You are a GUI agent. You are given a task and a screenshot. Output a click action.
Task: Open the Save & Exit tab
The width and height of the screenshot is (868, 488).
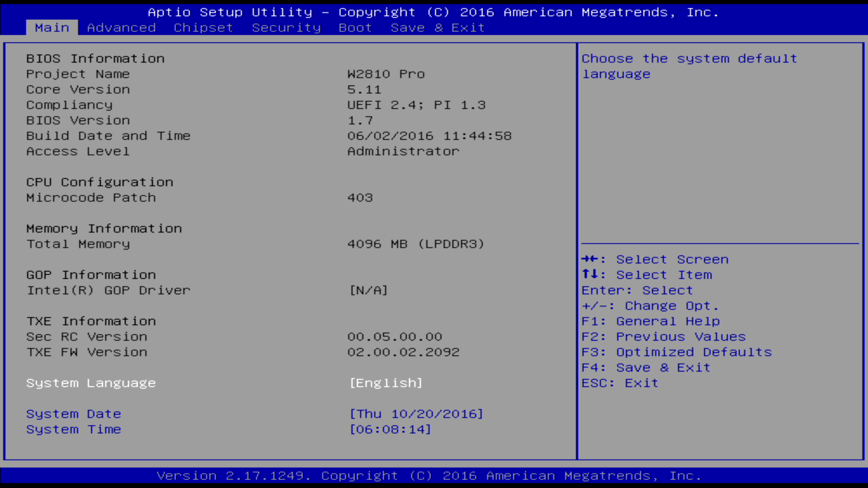pos(437,28)
